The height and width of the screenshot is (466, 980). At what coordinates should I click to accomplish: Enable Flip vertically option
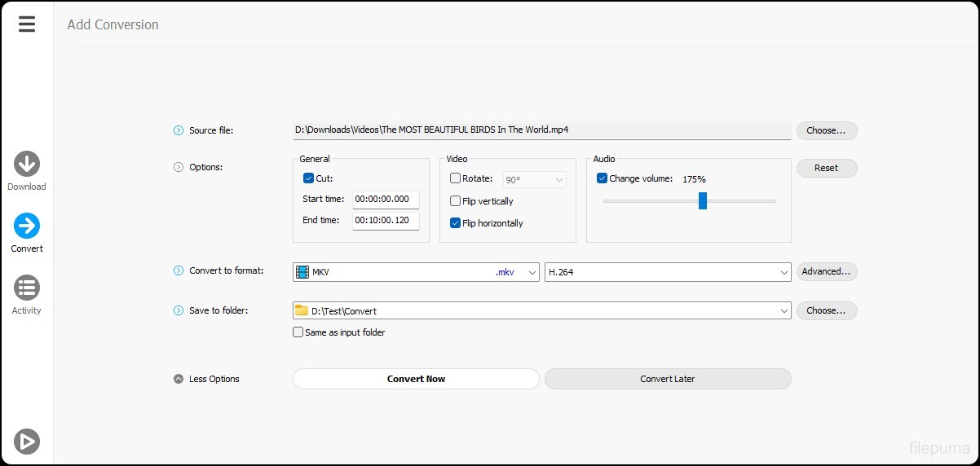pos(456,201)
